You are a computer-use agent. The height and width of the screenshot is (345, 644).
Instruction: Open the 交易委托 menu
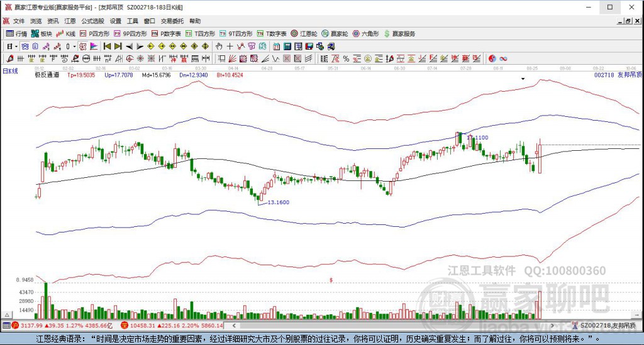172,21
